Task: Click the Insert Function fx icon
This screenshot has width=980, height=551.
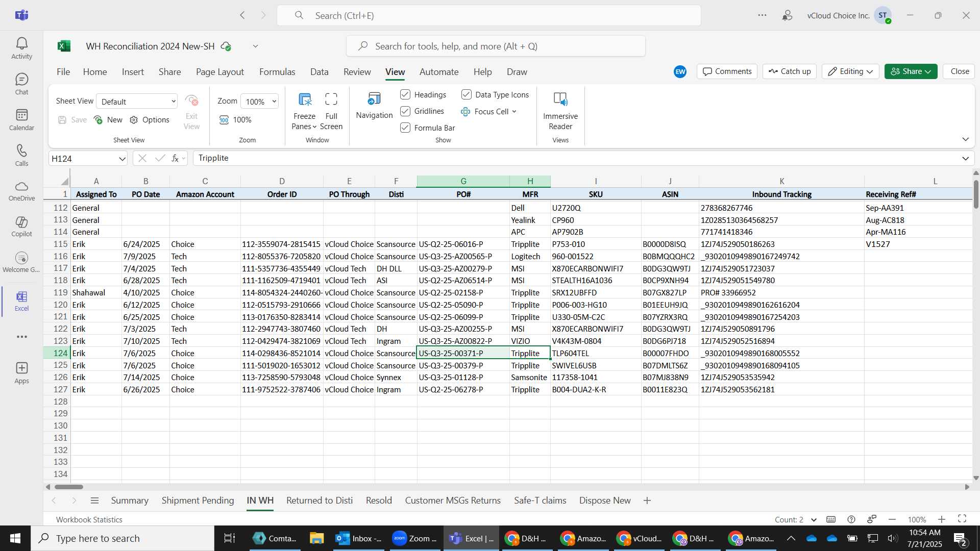Action: coord(175,159)
